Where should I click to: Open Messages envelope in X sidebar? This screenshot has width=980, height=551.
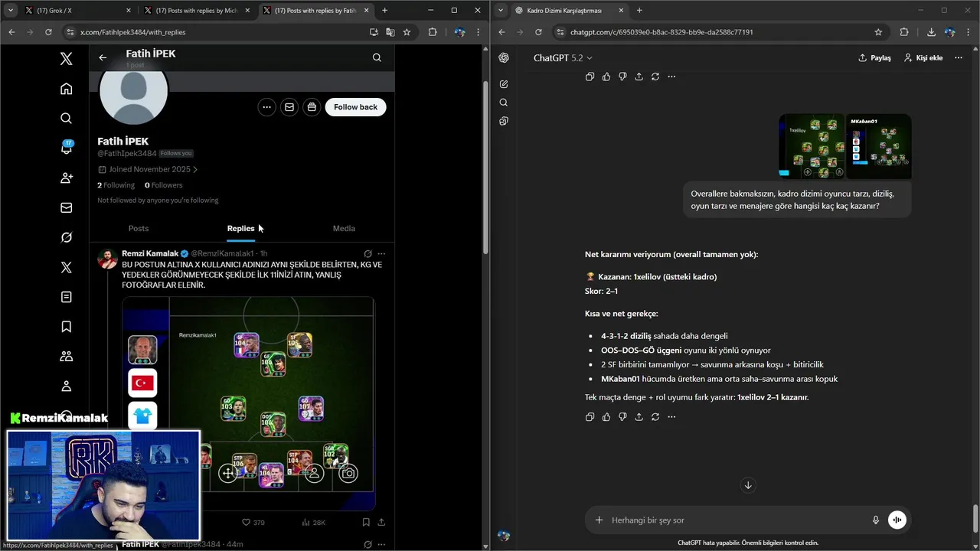[x=67, y=207]
